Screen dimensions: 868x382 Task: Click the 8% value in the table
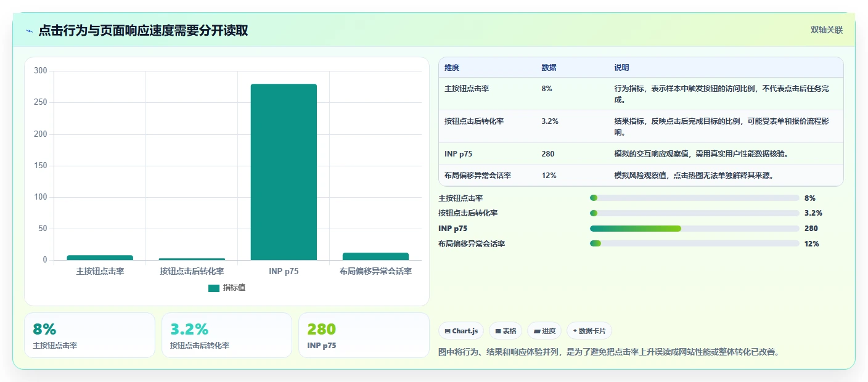(547, 89)
